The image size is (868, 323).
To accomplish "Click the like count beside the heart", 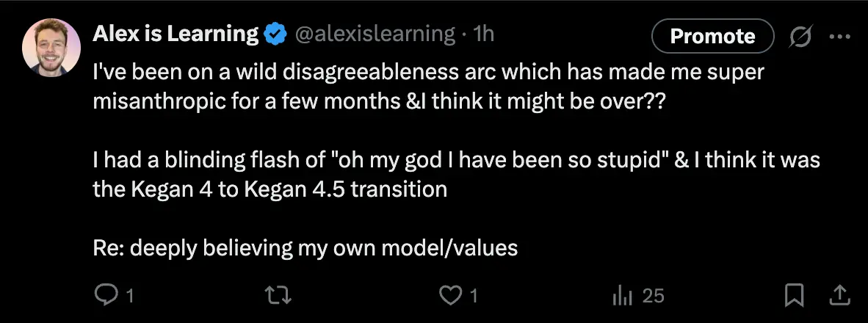I will pos(474,296).
